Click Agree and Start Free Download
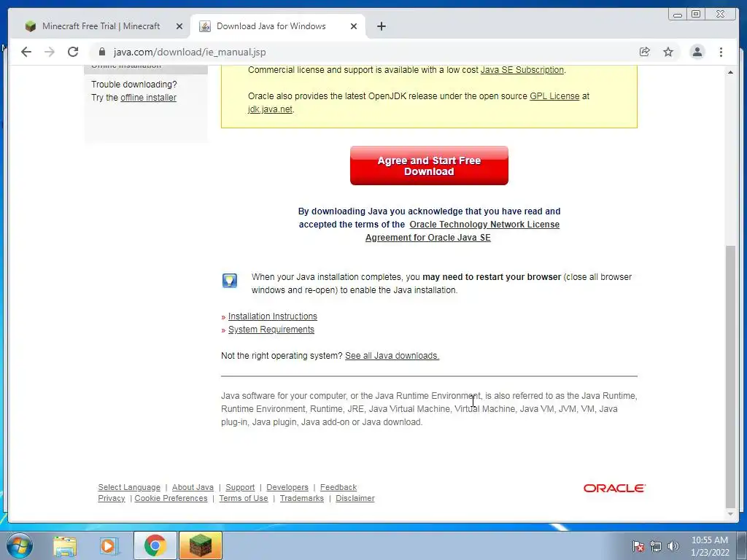 click(x=429, y=166)
